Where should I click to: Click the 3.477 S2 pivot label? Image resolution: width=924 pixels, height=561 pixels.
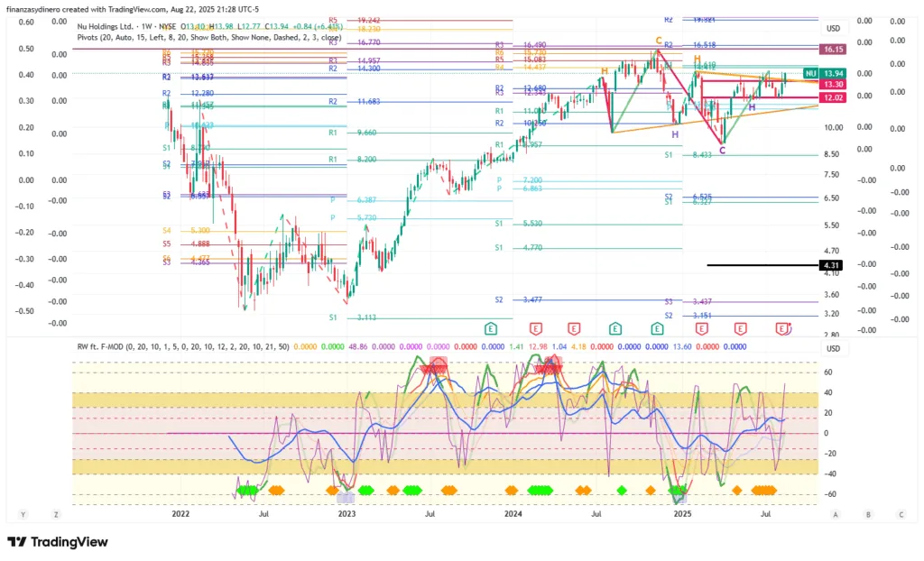click(x=532, y=300)
